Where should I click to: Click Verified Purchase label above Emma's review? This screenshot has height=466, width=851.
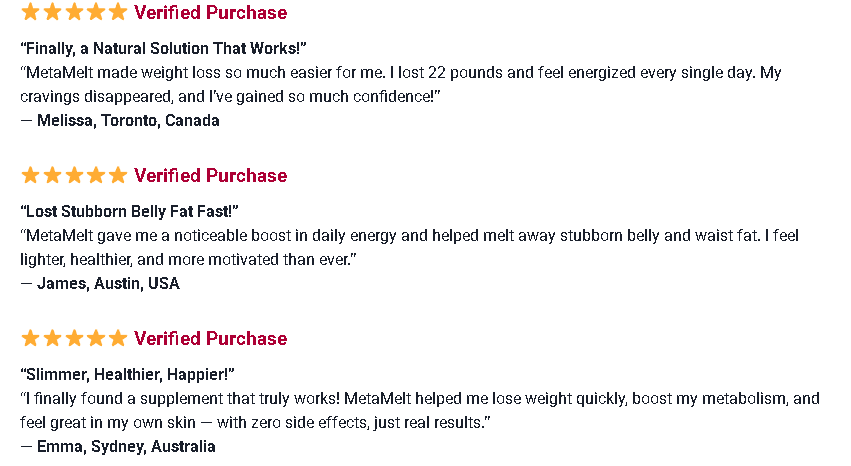[210, 339]
